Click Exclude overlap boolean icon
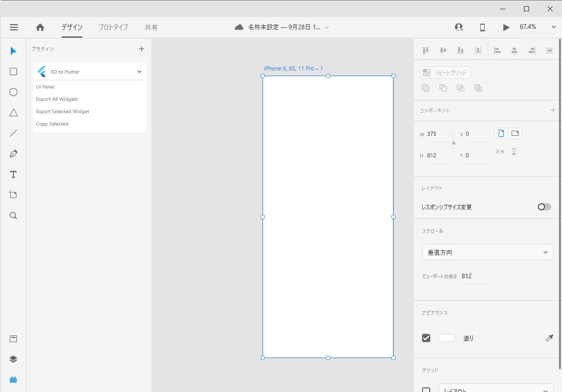Viewport: 562px width, 392px height. (x=478, y=88)
